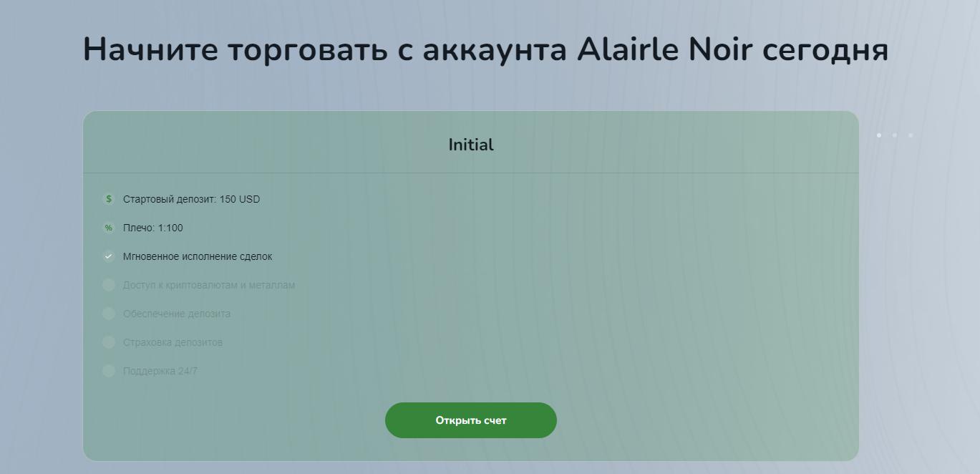Click the green 'Открыть счет' button
The width and height of the screenshot is (980, 474).
pos(471,420)
